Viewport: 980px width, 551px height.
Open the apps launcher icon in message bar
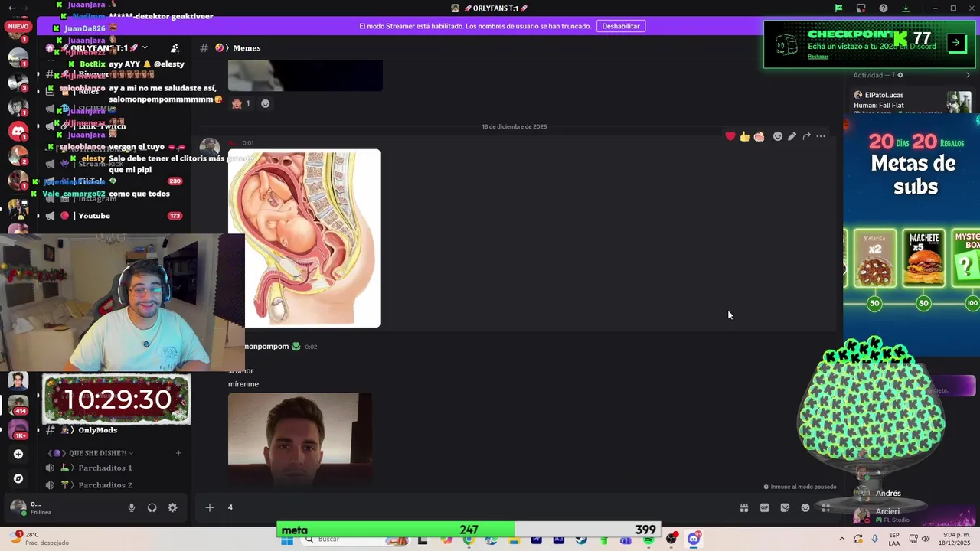826,507
